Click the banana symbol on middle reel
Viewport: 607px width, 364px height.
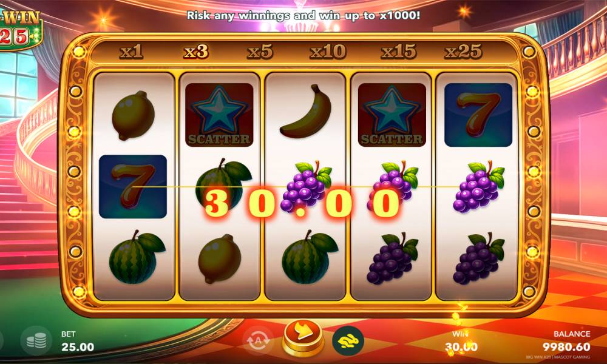306,112
